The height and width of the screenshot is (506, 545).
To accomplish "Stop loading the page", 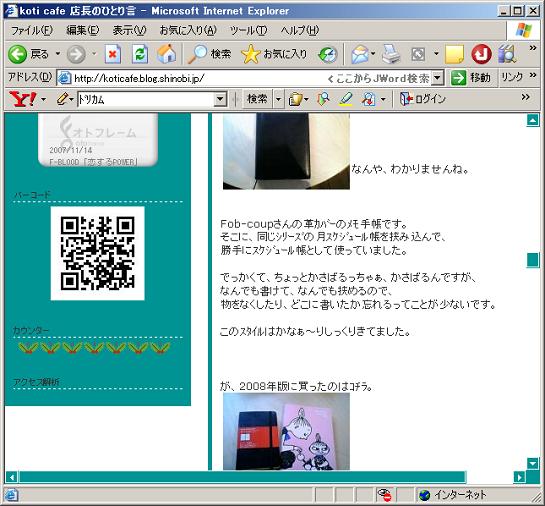I will [113, 54].
